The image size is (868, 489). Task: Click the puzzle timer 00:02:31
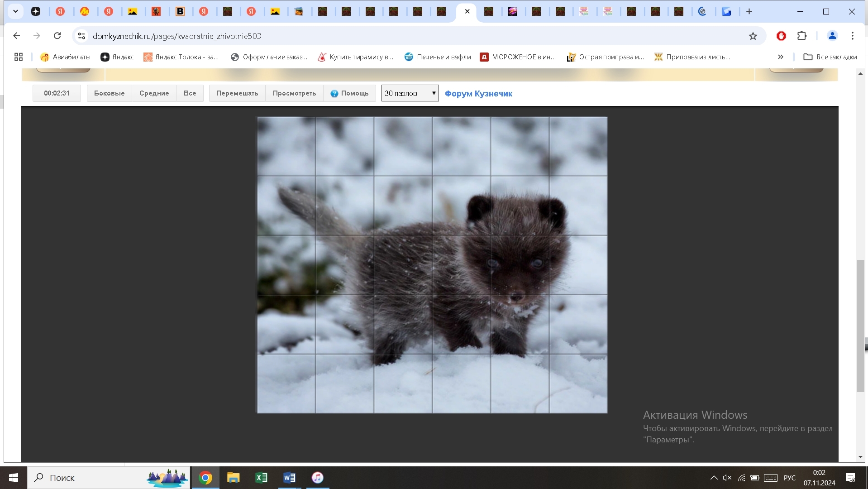tap(57, 93)
